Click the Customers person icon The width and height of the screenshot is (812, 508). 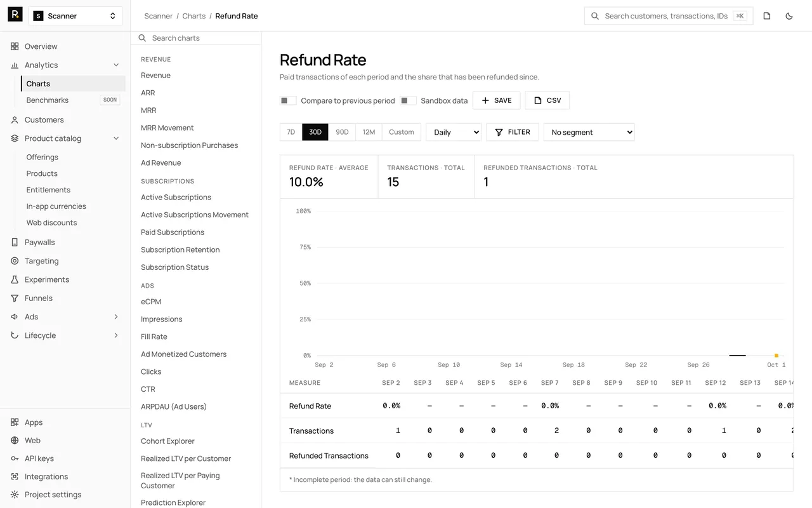(15, 119)
